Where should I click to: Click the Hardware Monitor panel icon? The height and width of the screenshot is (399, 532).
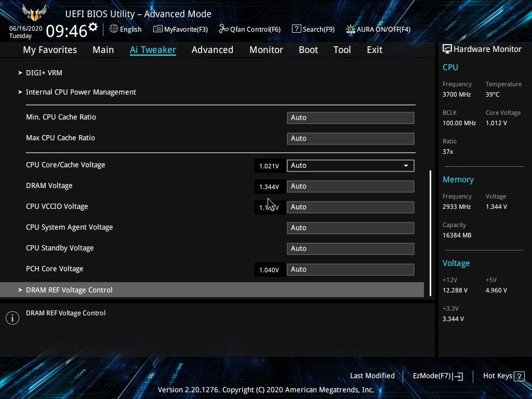pyautogui.click(x=447, y=48)
